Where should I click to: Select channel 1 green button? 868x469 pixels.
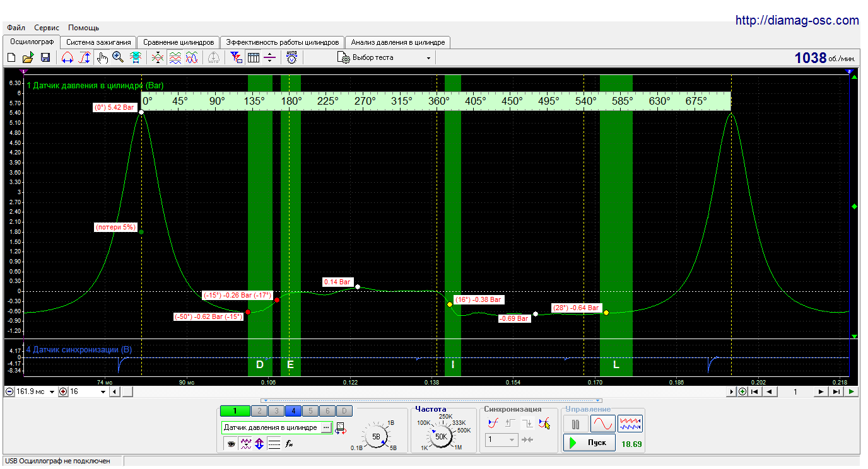pos(235,411)
